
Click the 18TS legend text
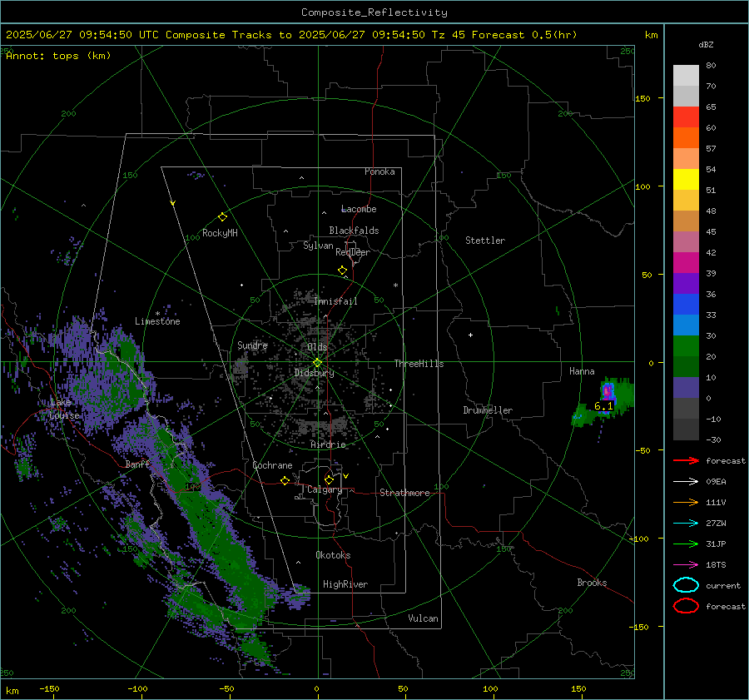pos(716,565)
